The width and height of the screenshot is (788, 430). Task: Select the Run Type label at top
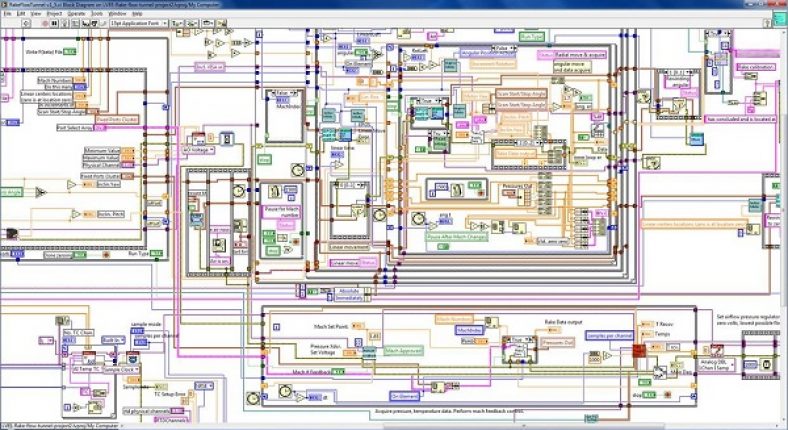coord(532,37)
